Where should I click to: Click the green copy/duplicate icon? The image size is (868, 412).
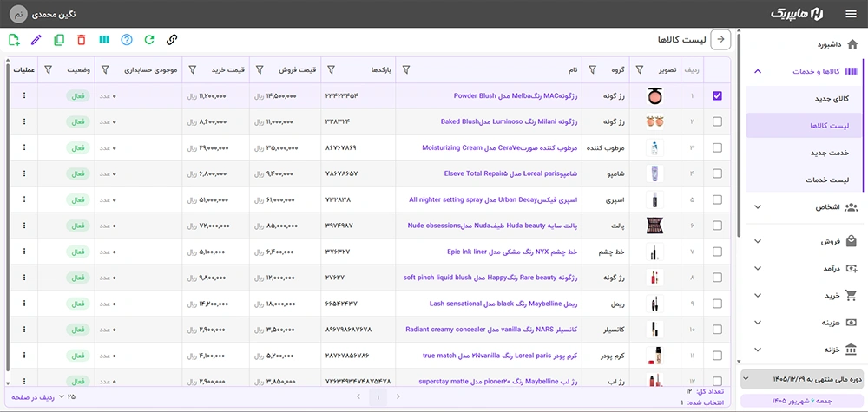(59, 40)
